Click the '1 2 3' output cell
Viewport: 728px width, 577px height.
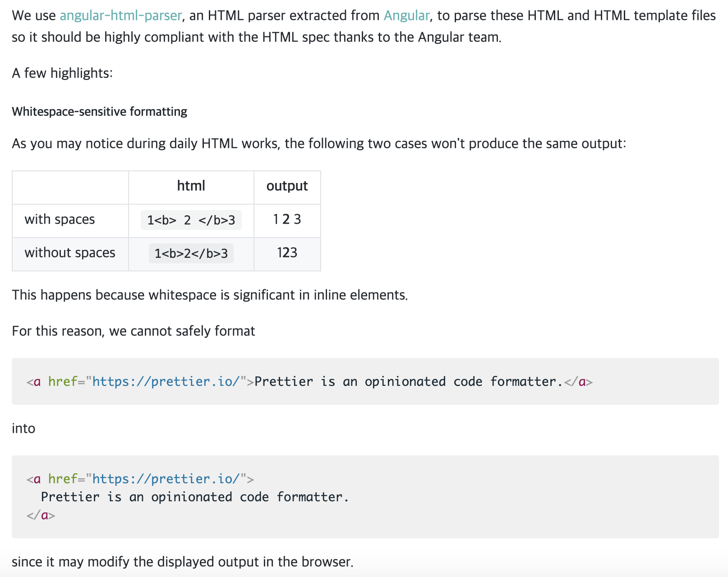click(x=287, y=220)
